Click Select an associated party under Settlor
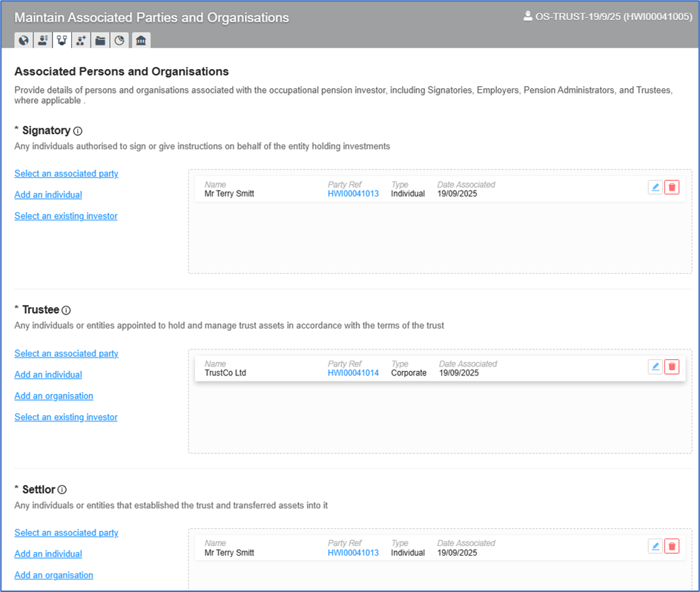This screenshot has width=700, height=592. [x=66, y=533]
